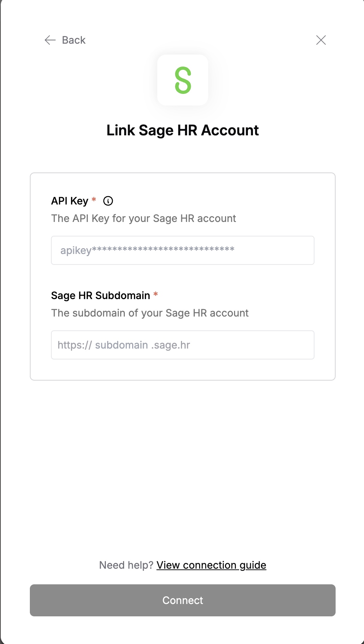Close the Link Sage HR dialog
The height and width of the screenshot is (644, 364).
click(x=321, y=40)
